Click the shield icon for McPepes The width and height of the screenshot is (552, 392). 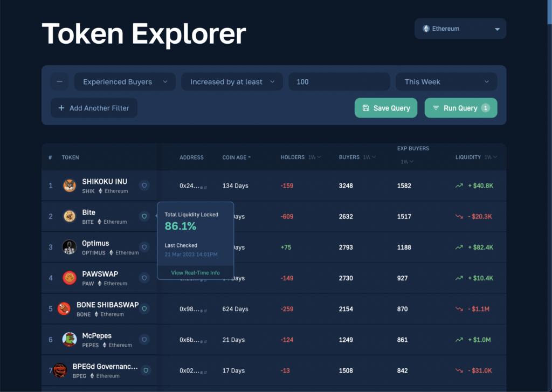click(x=144, y=340)
